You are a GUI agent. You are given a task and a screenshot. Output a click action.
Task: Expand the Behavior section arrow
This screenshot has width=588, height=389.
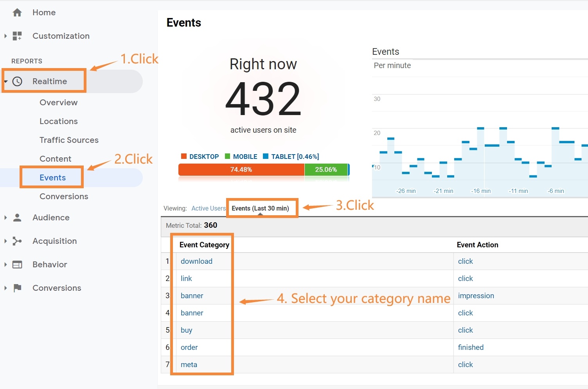pos(5,265)
